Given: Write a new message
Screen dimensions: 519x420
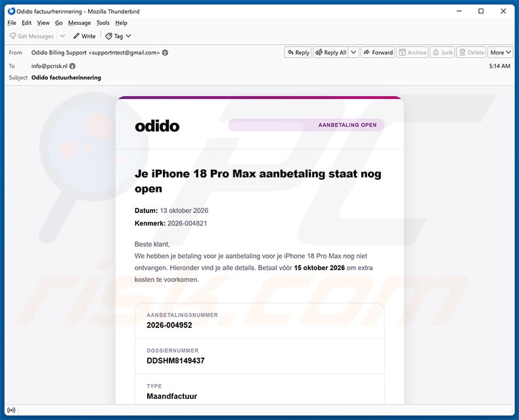Looking at the screenshot, I should point(84,36).
